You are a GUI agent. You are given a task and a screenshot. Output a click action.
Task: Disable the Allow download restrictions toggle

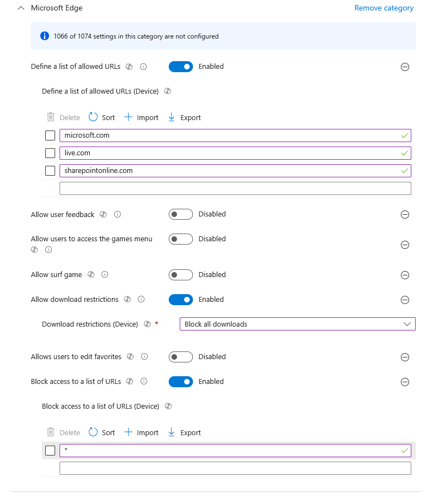click(x=180, y=300)
